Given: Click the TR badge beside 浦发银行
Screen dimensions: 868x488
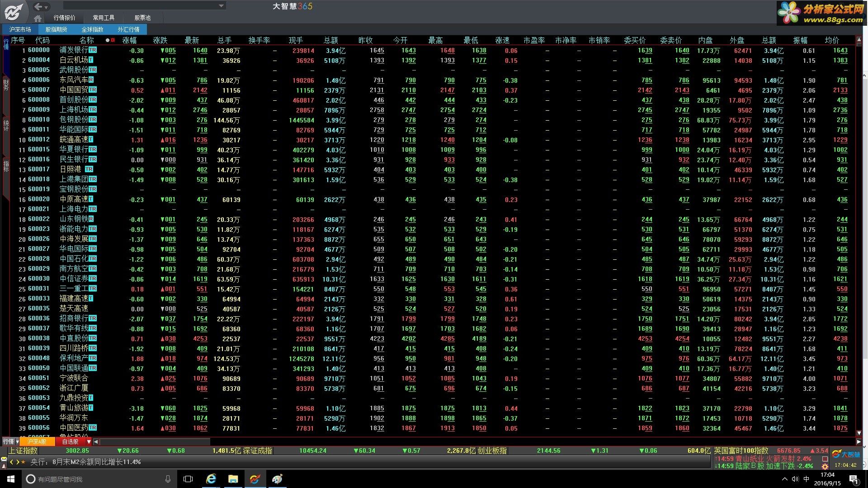Looking at the screenshot, I should [x=93, y=50].
